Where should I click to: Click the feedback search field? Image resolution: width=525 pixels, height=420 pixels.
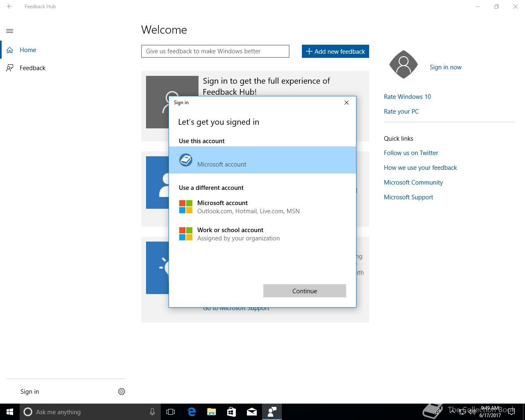point(215,51)
